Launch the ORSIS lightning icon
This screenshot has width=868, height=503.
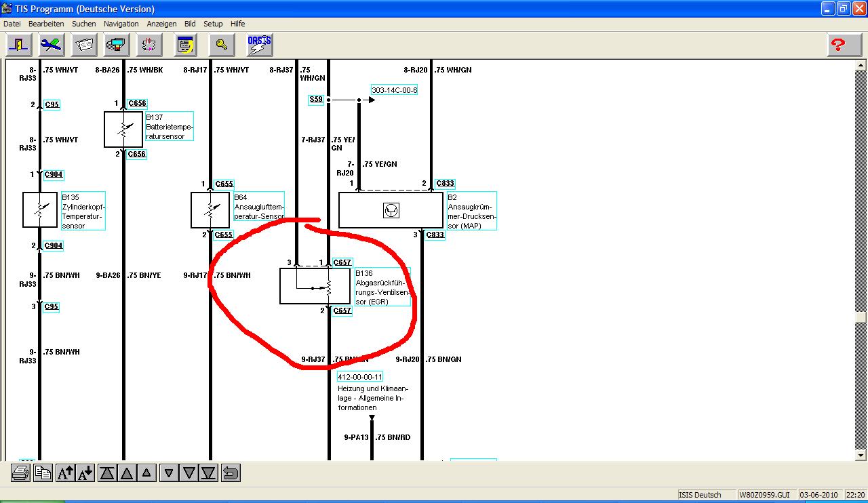click(x=259, y=45)
